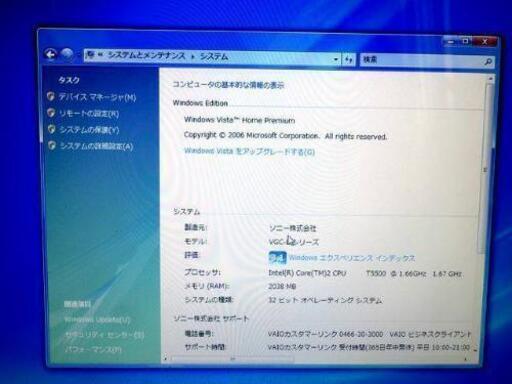Open パフォーマンス related link in sidebar
The height and width of the screenshot is (384, 512).
point(94,349)
